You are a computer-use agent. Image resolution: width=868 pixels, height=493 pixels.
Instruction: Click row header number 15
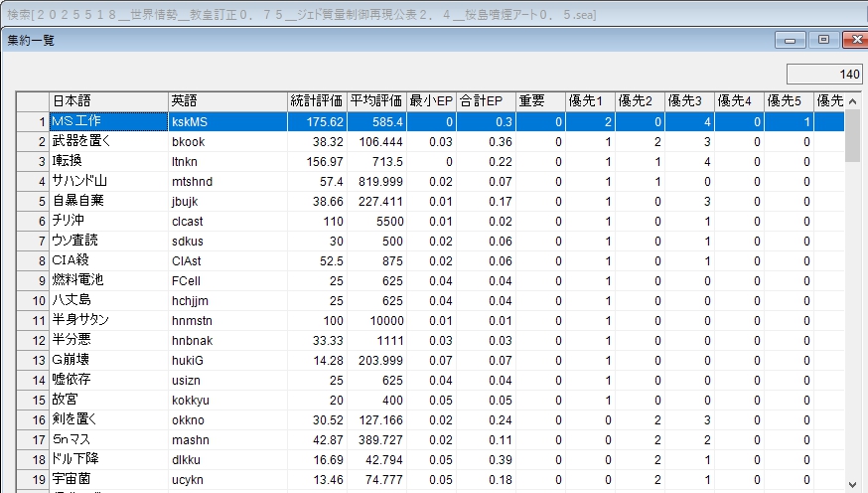coord(33,400)
